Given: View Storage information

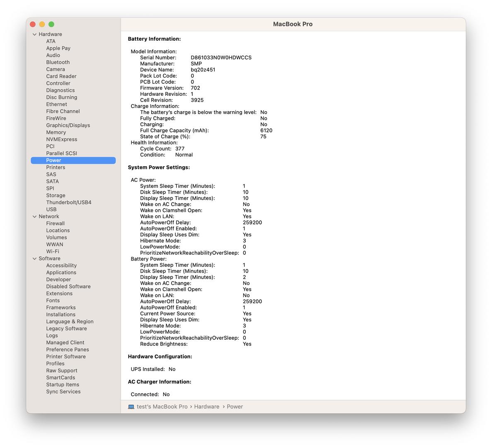Looking at the screenshot, I should click(x=56, y=195).
